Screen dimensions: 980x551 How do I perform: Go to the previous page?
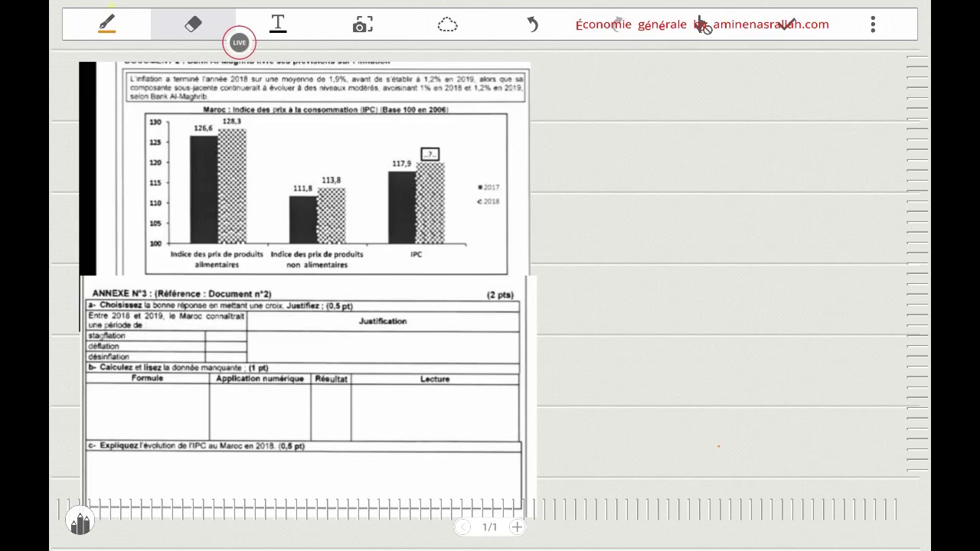click(462, 527)
